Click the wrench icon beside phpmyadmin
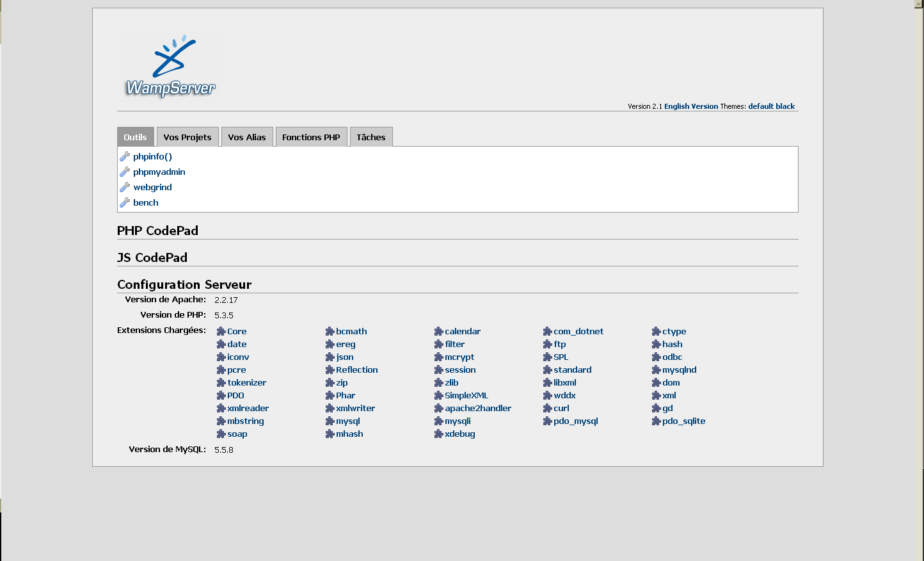Screen dimensions: 924x561 coord(125,172)
